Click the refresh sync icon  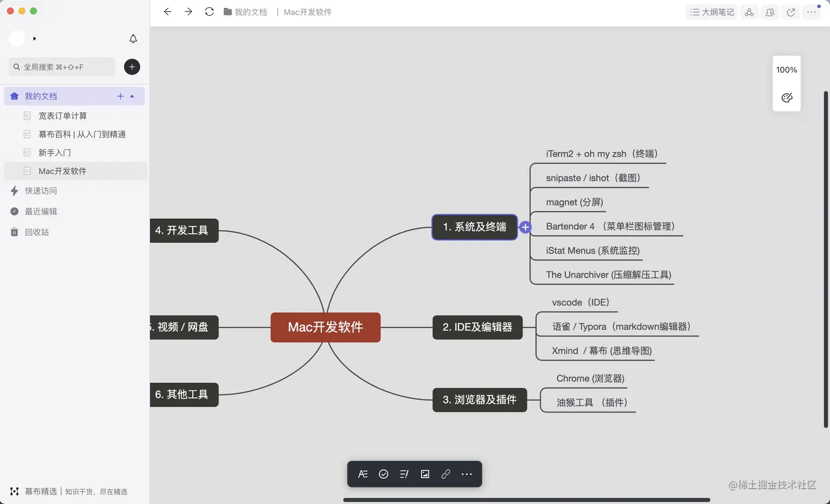[x=209, y=12]
